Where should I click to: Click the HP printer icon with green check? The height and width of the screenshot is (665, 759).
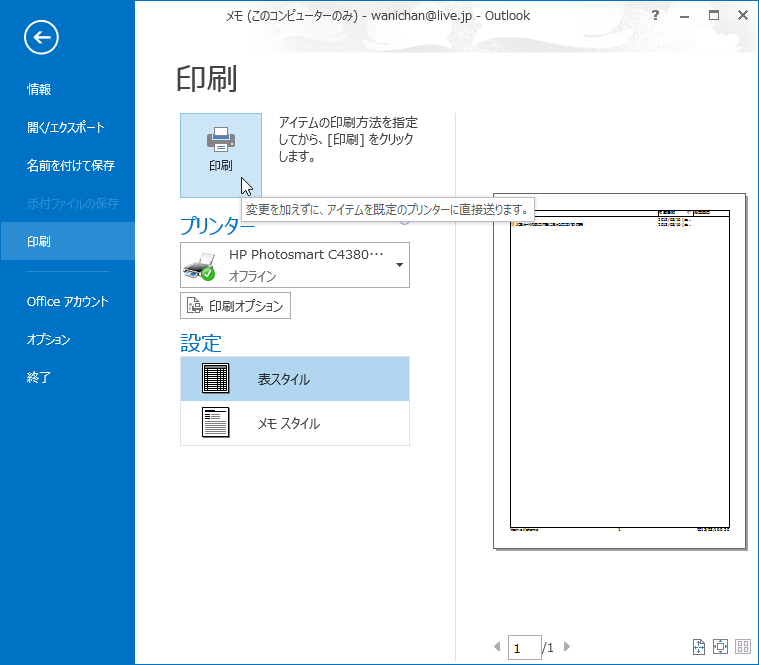[x=199, y=266]
